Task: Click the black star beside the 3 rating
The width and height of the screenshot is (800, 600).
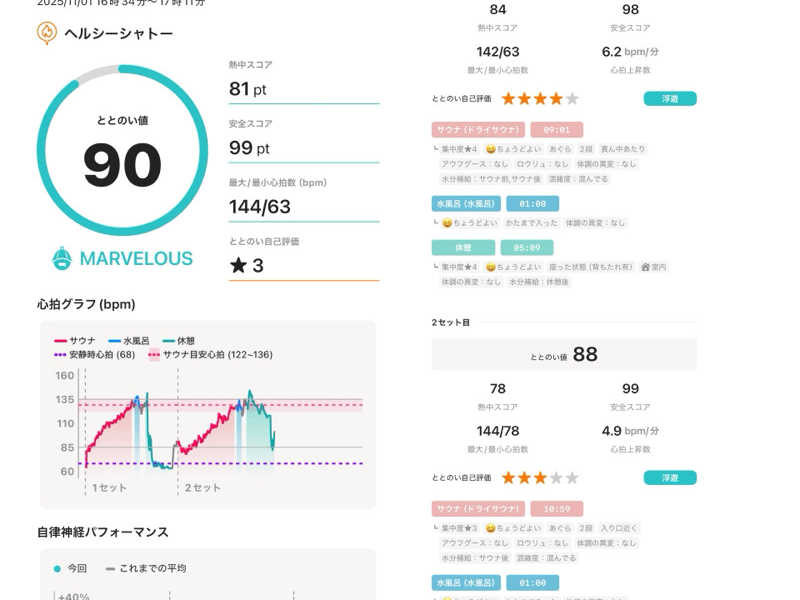Action: (238, 265)
